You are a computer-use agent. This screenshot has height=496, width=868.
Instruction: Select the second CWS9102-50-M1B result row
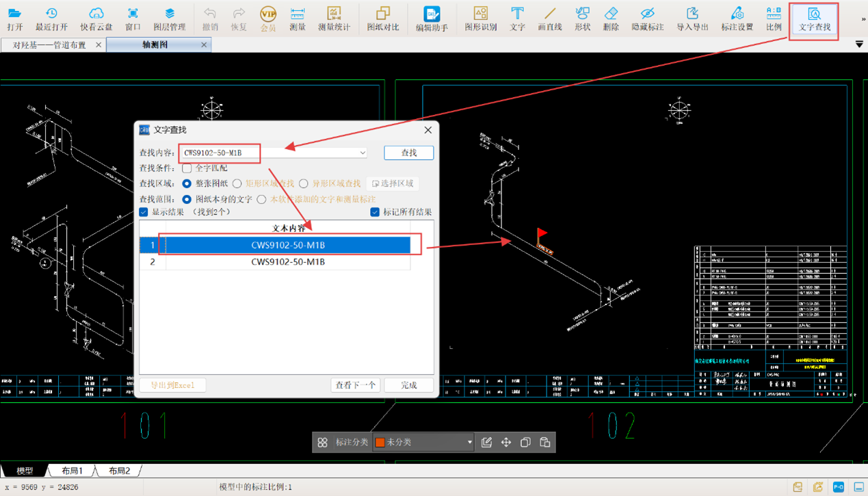click(287, 262)
